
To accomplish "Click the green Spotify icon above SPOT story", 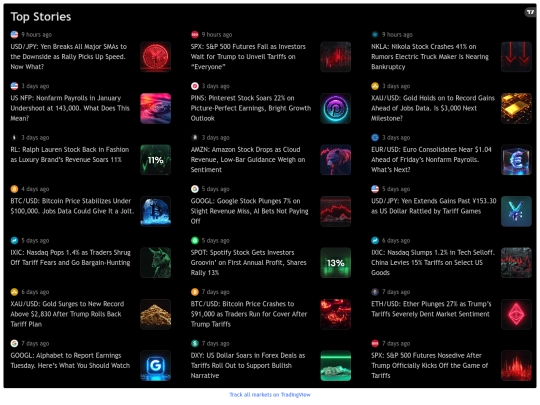I will pyautogui.click(x=195, y=240).
